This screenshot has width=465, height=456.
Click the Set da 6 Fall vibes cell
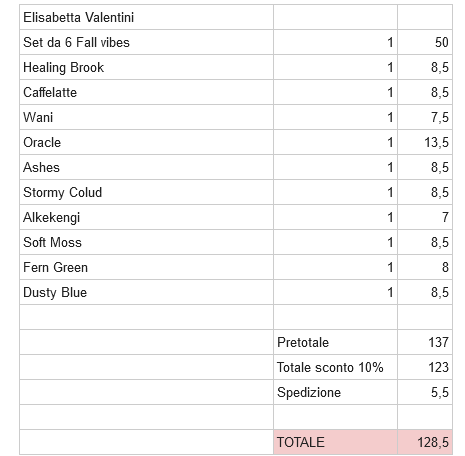coord(146,42)
